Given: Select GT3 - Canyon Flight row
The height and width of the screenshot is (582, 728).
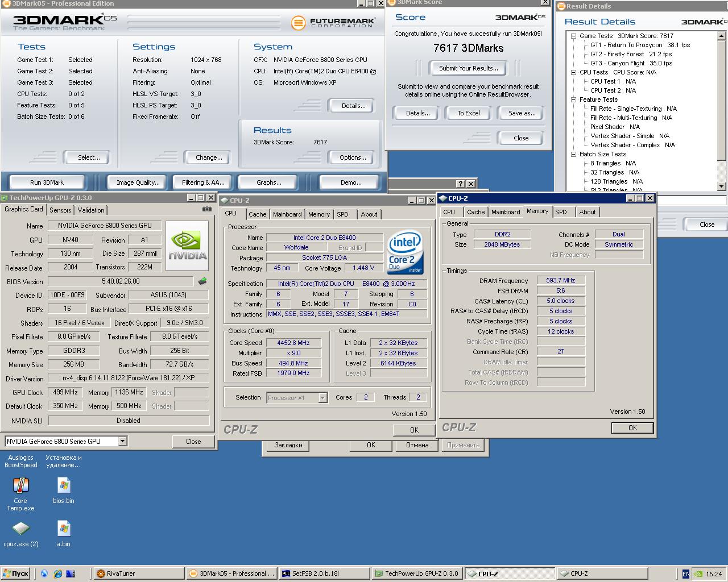Looking at the screenshot, I should click(631, 63).
